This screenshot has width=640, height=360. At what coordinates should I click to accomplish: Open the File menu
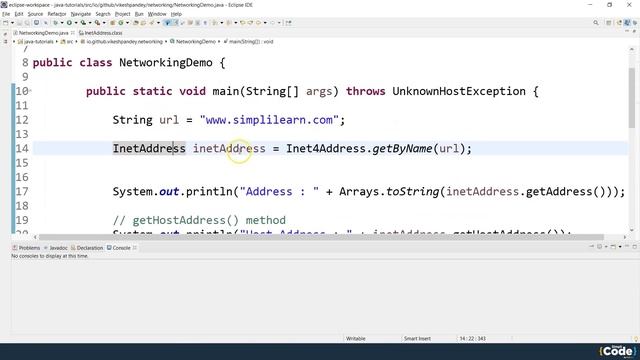(x=6, y=14)
